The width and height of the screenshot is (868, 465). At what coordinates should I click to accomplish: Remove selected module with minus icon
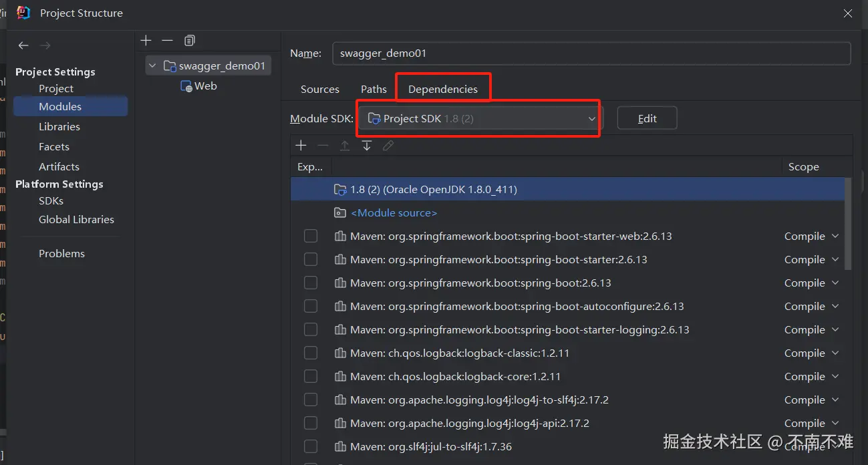pos(167,41)
